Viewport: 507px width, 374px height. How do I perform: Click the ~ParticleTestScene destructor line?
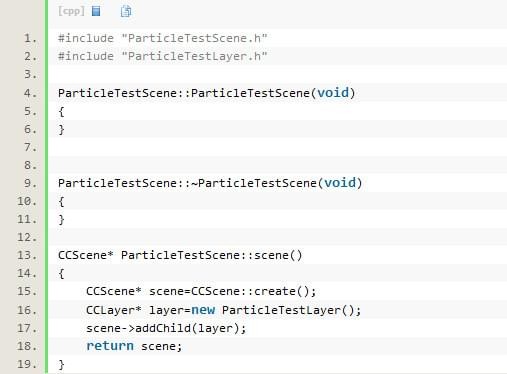(210, 183)
